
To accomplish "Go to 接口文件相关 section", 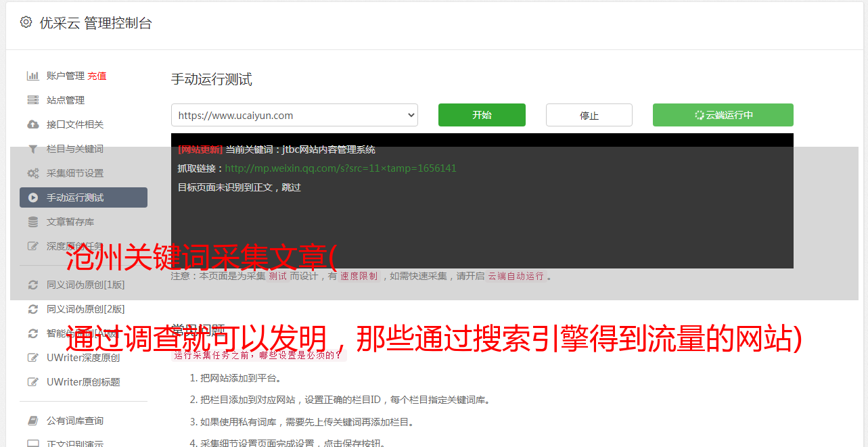I will point(75,124).
